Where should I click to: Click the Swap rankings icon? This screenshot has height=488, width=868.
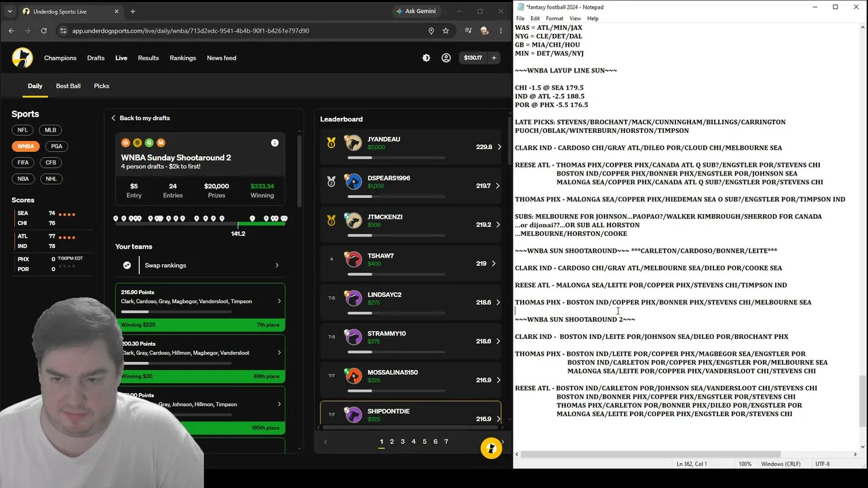(127, 266)
